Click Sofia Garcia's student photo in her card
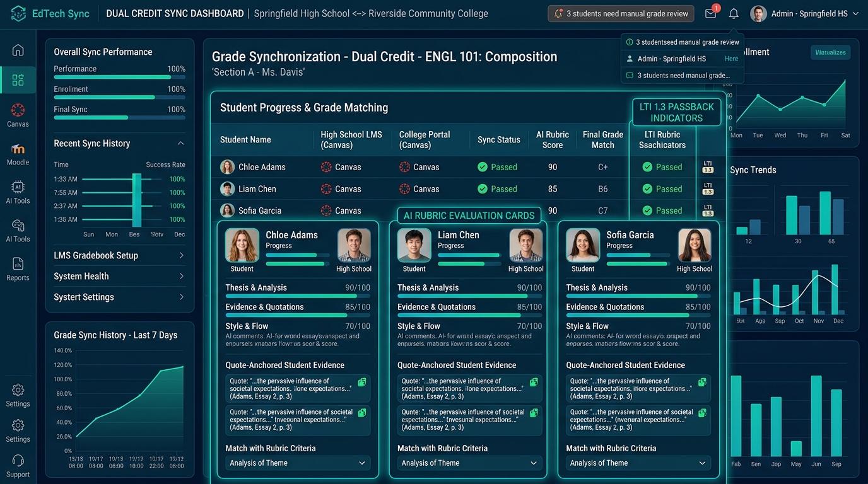868x484 pixels. click(583, 245)
